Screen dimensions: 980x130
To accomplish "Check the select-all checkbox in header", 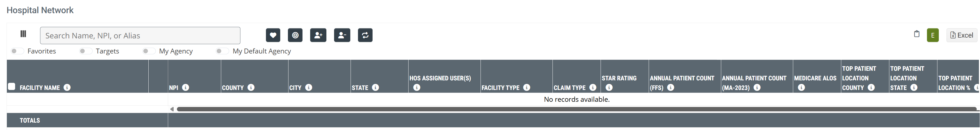I will [x=12, y=87].
